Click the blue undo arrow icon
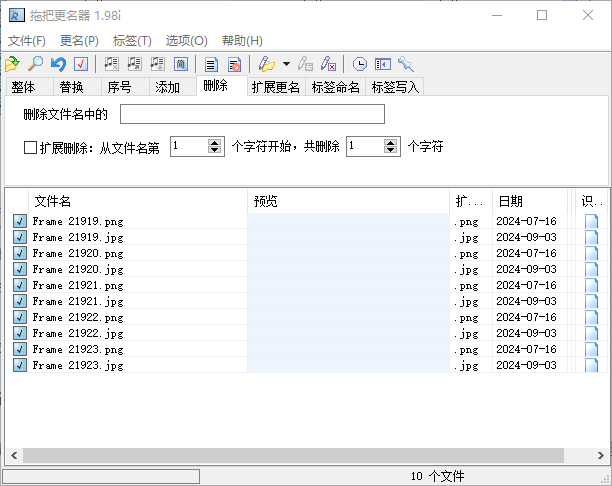This screenshot has height=486, width=612. tap(58, 64)
